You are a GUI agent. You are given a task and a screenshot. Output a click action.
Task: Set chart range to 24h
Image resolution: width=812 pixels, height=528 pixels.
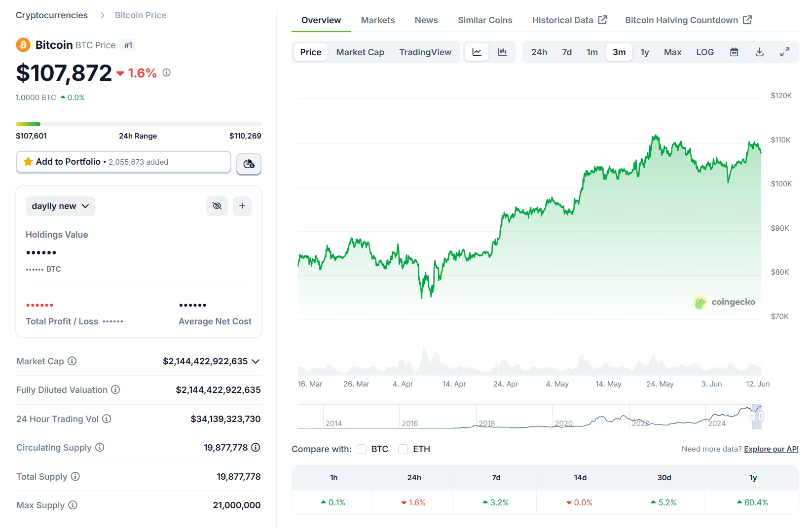[x=539, y=52]
